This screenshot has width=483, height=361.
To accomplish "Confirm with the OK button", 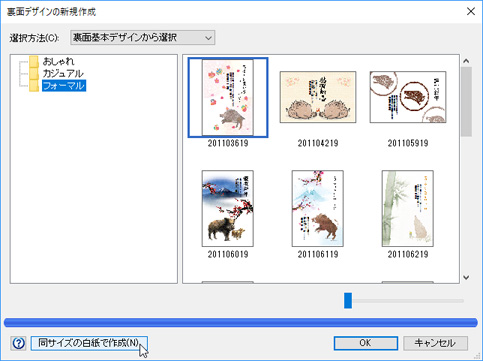I will tap(366, 343).
